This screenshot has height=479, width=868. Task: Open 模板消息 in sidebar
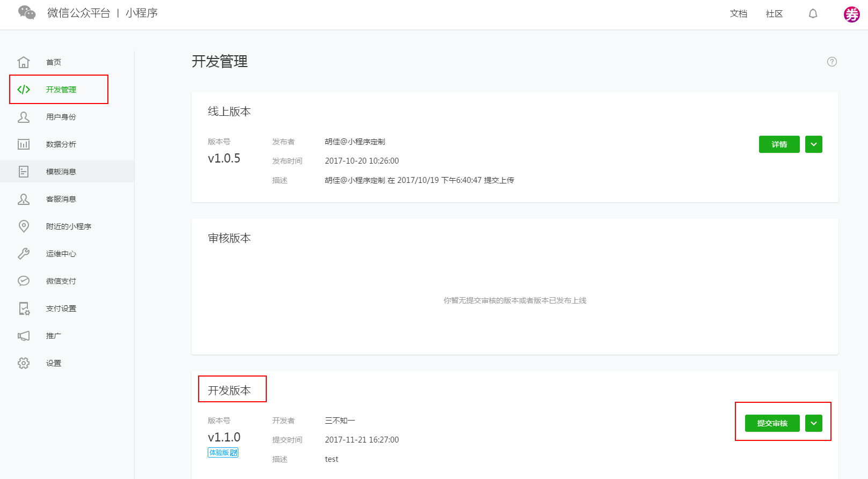[61, 172]
